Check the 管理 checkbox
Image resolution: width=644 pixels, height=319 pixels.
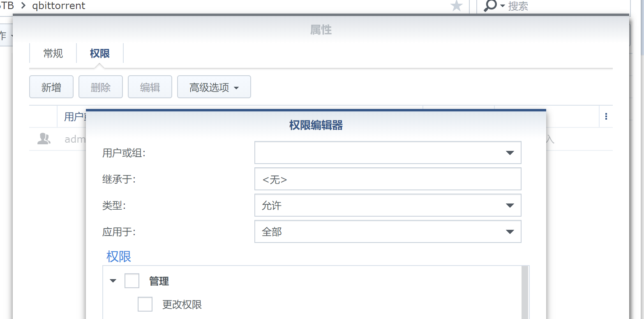pos(132,281)
